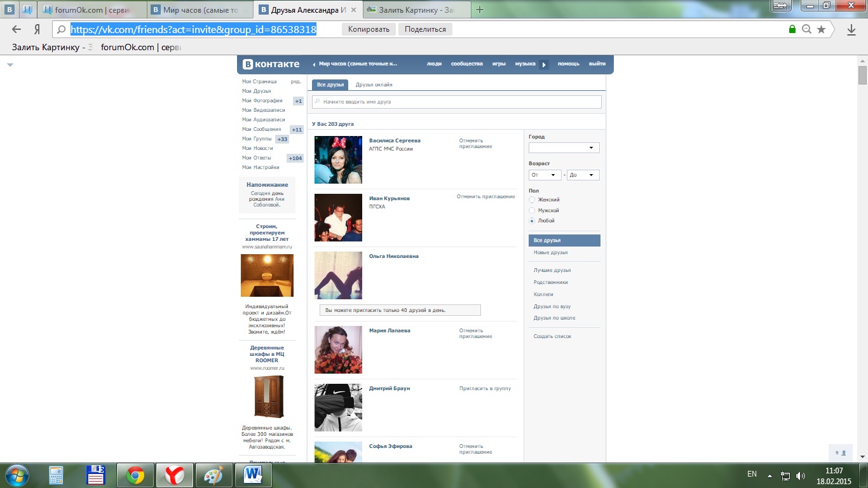The width and height of the screenshot is (868, 488).
Task: Click the search magnifier icon in address bar
Action: (x=61, y=29)
